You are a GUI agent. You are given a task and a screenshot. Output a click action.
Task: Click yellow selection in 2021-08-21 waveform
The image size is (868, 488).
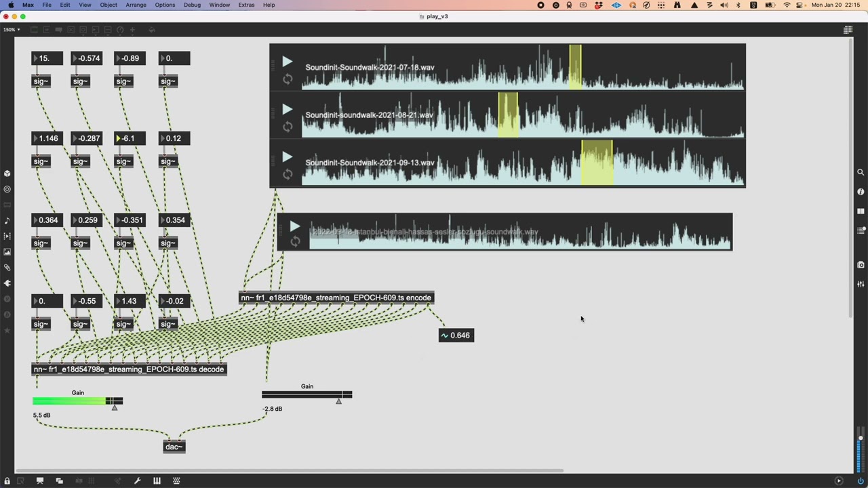pos(508,115)
